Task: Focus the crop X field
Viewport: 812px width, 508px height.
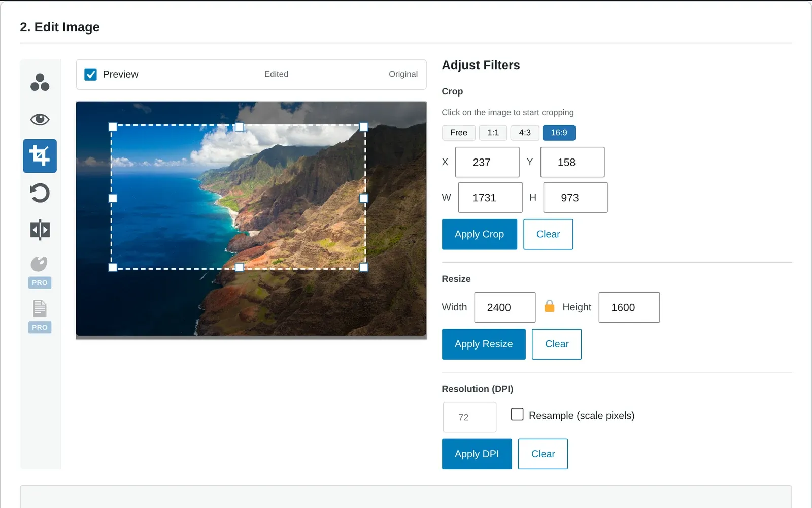Action: (x=487, y=162)
